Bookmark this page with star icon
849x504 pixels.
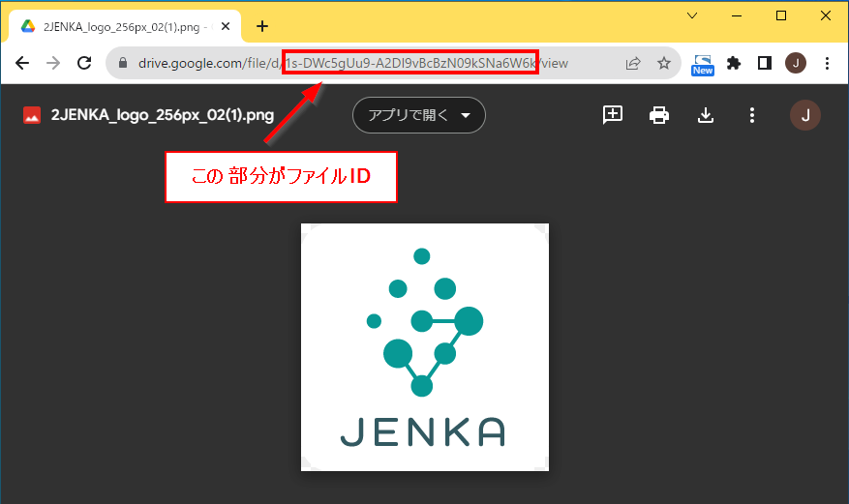pyautogui.click(x=664, y=63)
